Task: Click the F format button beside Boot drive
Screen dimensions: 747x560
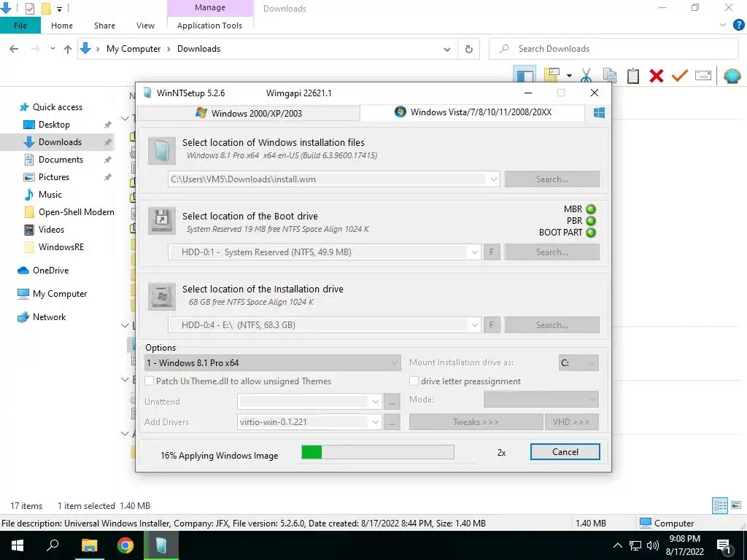Action: click(492, 252)
